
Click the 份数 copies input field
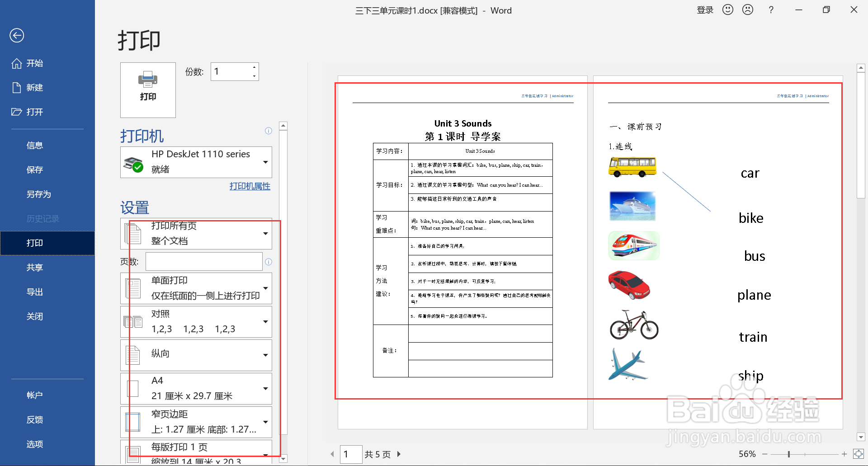tap(231, 71)
